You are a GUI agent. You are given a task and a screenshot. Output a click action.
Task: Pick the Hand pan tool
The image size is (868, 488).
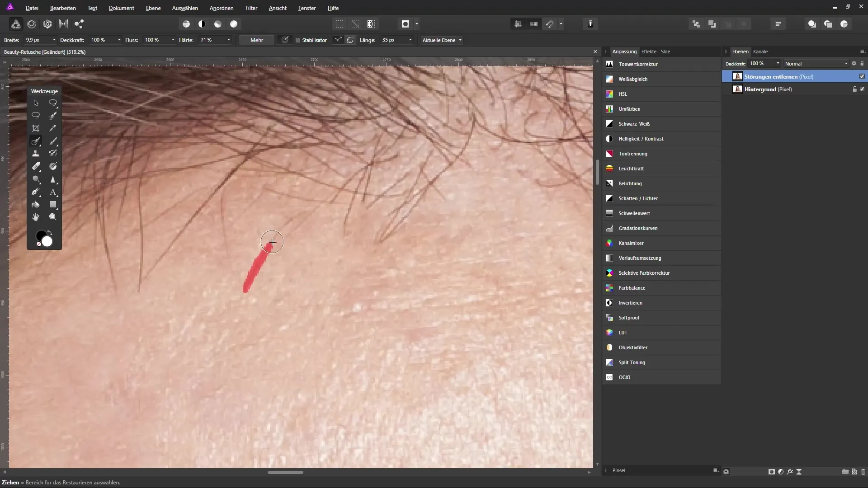(36, 217)
